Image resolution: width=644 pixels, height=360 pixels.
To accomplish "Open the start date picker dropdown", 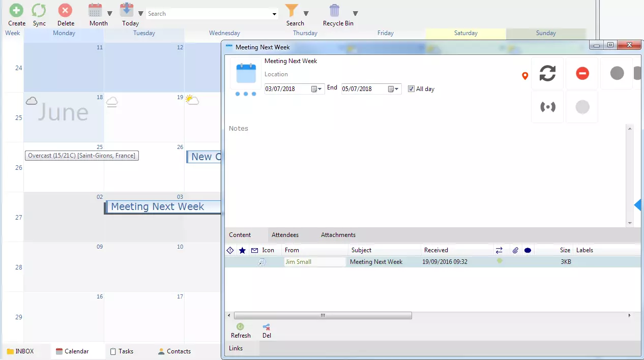I will click(316, 89).
